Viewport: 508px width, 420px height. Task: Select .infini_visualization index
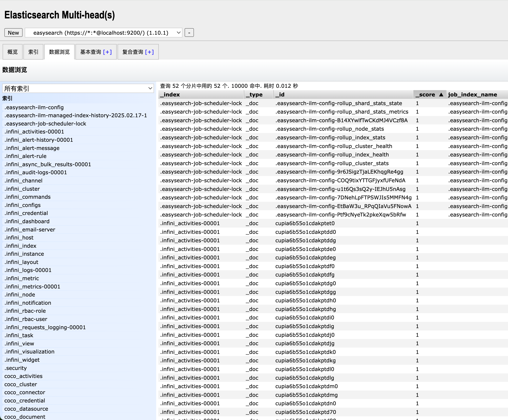click(78, 352)
